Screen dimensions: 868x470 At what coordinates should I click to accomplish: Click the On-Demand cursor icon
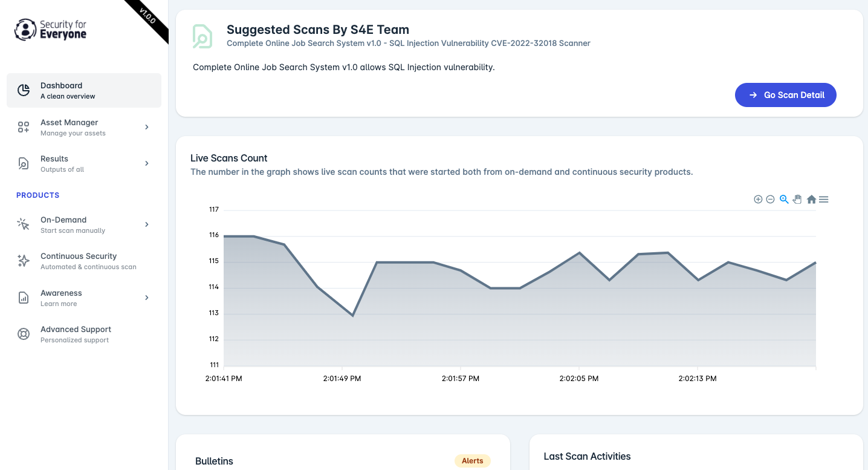[x=24, y=224]
